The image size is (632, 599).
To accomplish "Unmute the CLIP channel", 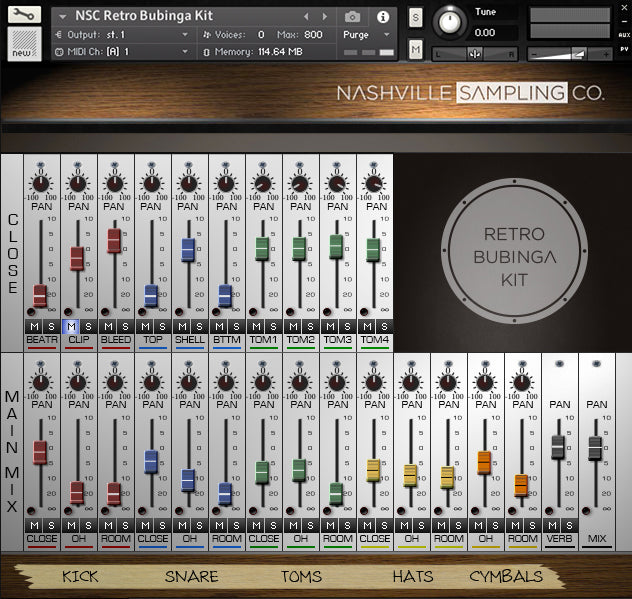I will coord(70,326).
